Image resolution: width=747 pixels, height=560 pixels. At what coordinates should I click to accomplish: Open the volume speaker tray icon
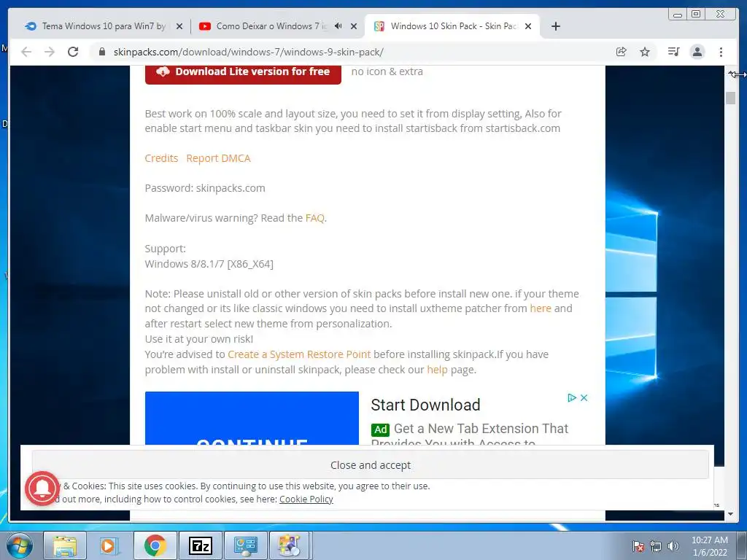coord(673,546)
